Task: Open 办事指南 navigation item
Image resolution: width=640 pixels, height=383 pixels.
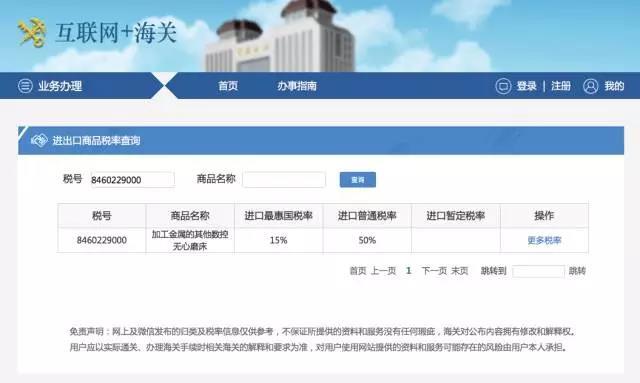Action: click(297, 86)
